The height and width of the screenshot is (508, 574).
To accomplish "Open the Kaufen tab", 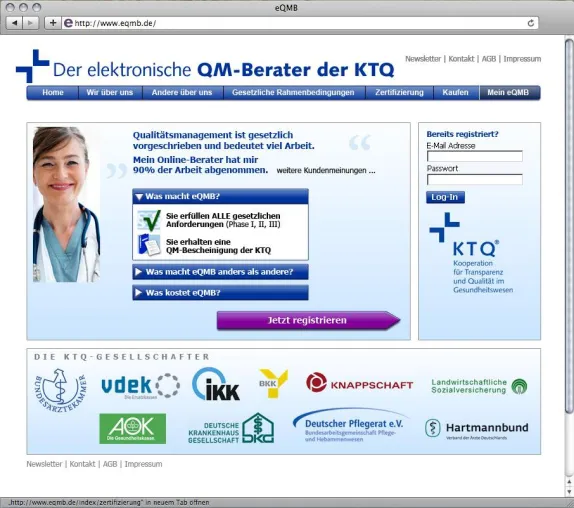I will [x=455, y=93].
